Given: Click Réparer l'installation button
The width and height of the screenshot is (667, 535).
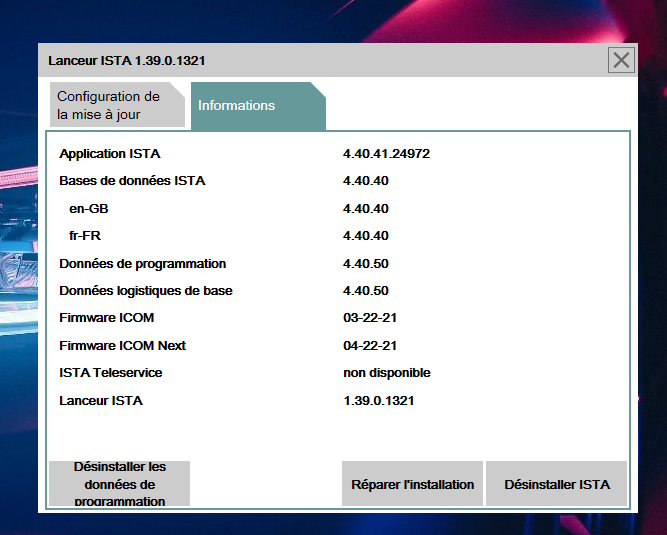Looking at the screenshot, I should [412, 484].
